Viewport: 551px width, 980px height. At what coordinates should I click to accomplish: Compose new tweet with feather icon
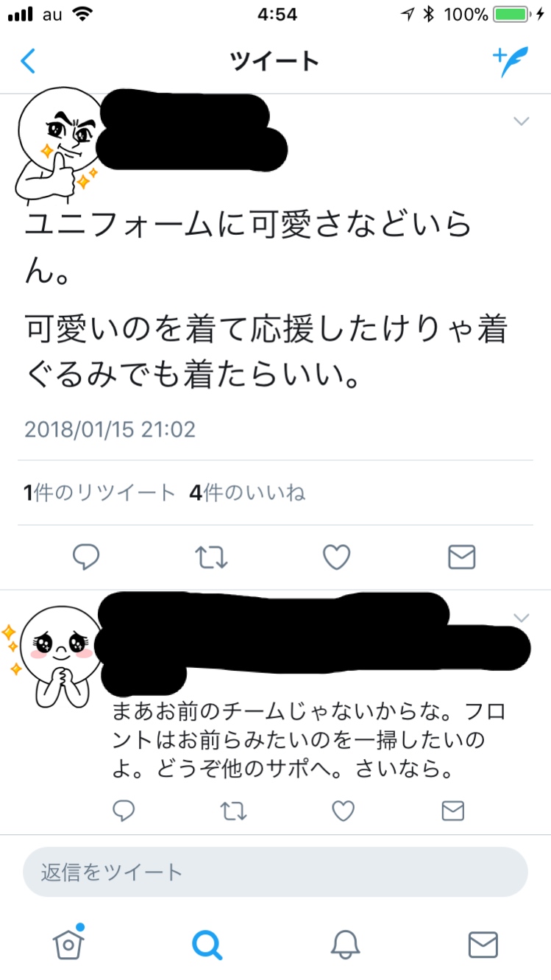(x=511, y=62)
